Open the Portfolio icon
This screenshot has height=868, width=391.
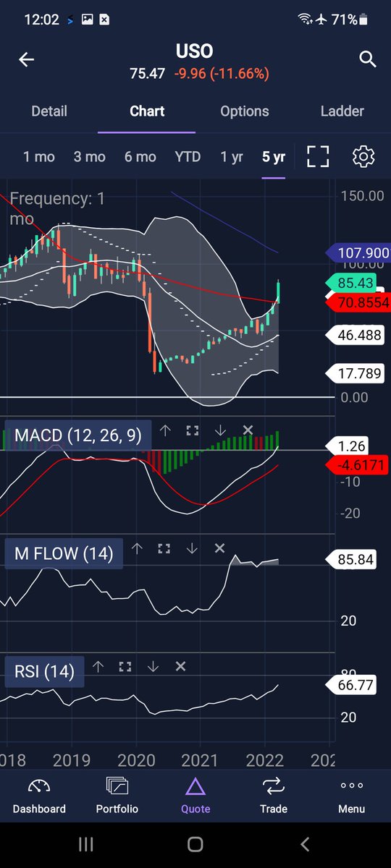117,787
